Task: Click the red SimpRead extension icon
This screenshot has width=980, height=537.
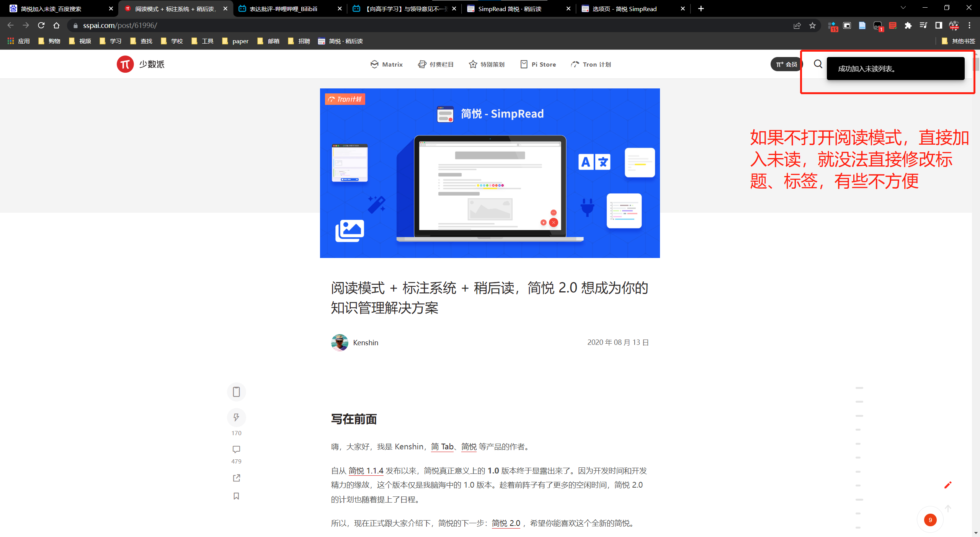Action: (893, 25)
